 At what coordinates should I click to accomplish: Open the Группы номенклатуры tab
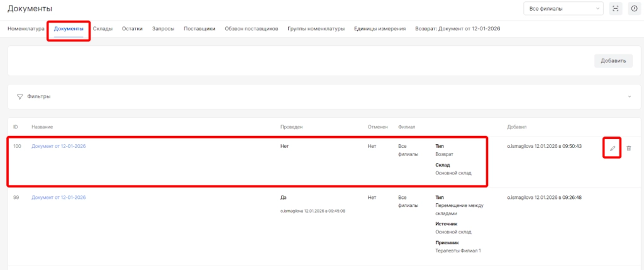316,29
